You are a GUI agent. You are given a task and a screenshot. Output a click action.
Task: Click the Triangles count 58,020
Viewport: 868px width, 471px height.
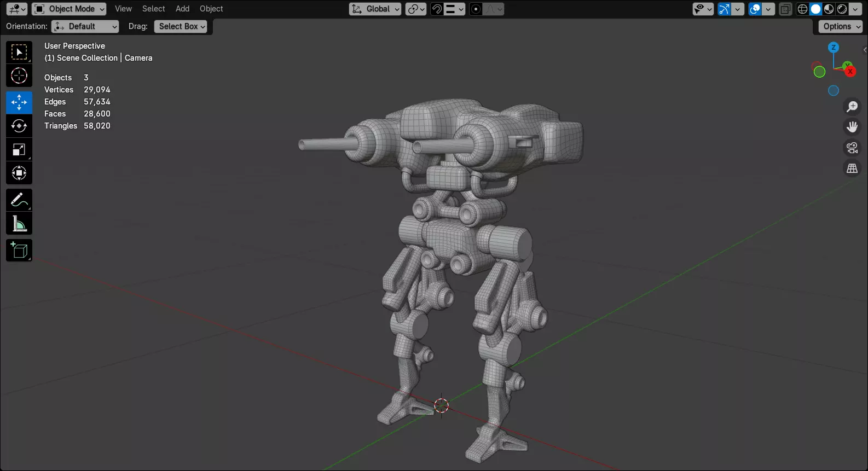97,126
